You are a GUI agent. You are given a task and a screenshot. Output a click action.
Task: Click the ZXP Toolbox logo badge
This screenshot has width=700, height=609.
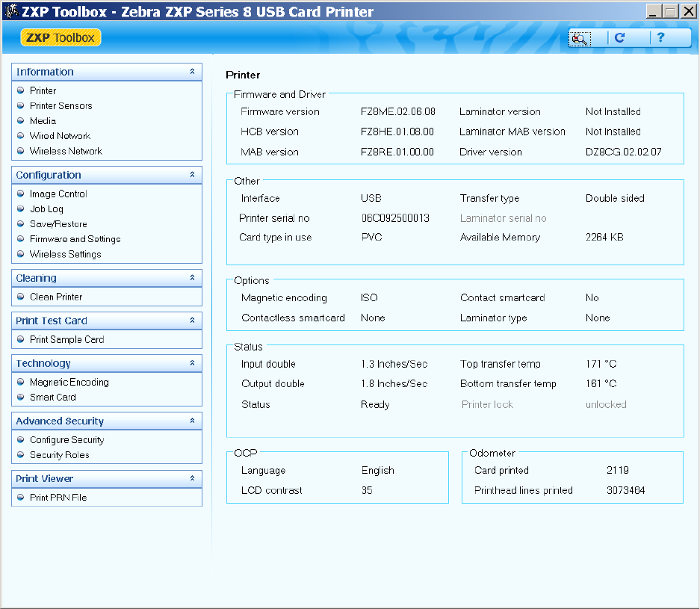tap(61, 37)
